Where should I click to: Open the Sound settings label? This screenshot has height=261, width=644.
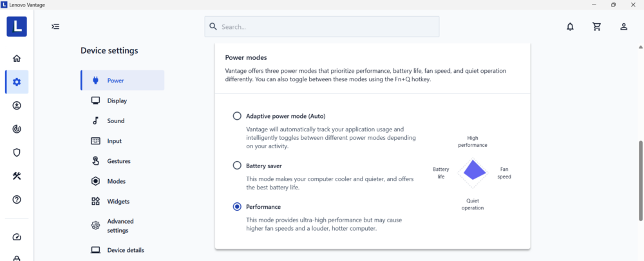coord(116,121)
